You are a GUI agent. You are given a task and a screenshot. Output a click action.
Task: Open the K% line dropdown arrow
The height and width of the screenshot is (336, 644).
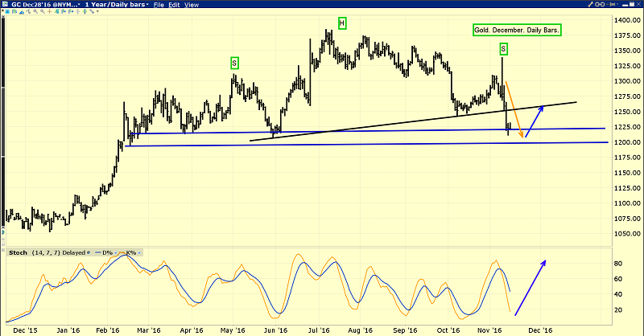(x=138, y=252)
